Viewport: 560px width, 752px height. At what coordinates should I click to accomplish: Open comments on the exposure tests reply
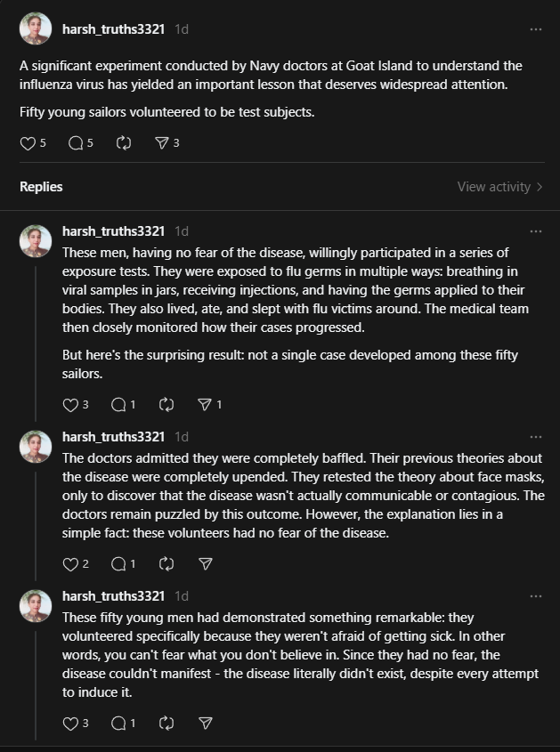tap(118, 405)
